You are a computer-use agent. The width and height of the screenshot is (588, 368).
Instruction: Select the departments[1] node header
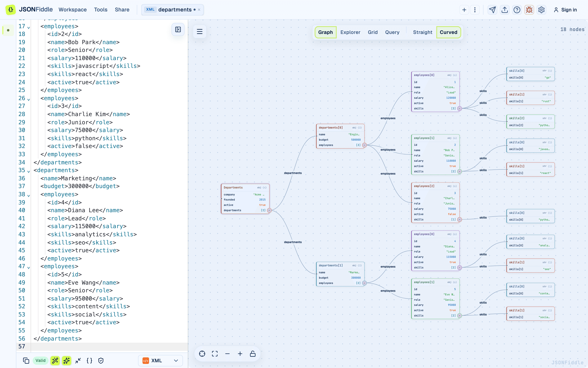point(340,266)
